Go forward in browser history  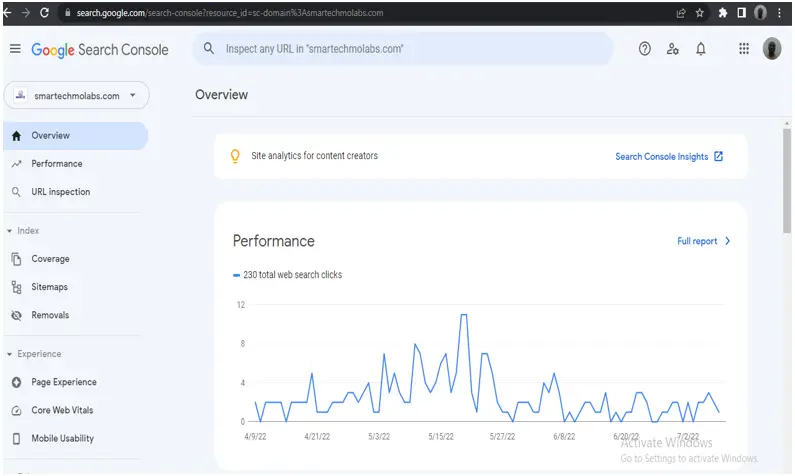coord(25,13)
